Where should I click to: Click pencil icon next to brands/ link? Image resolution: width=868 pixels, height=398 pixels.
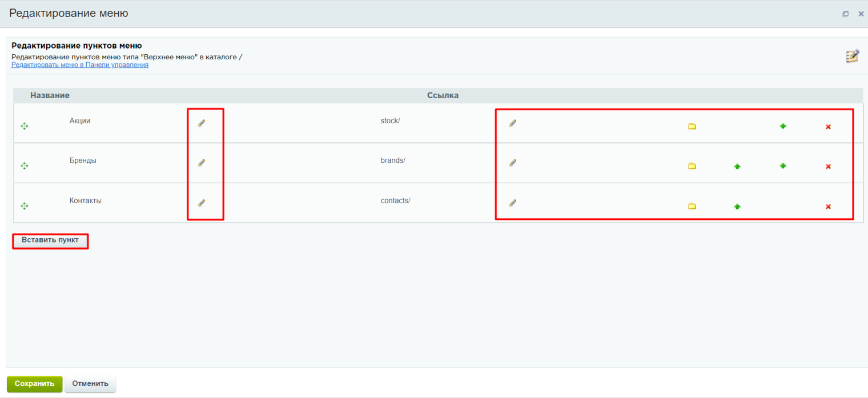(513, 163)
